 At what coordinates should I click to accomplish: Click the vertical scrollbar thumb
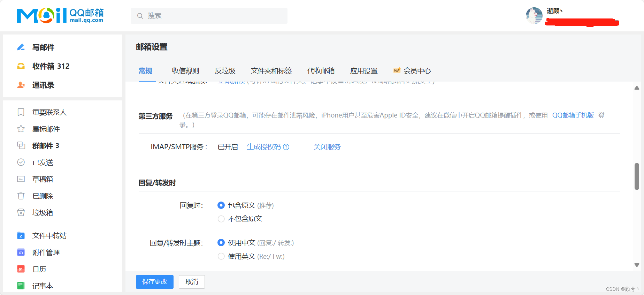[x=637, y=176]
